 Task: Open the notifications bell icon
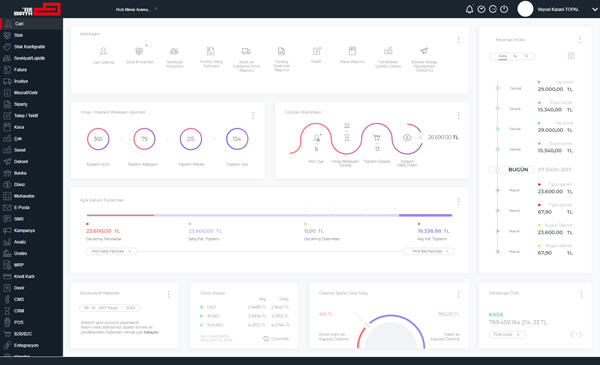coord(470,10)
